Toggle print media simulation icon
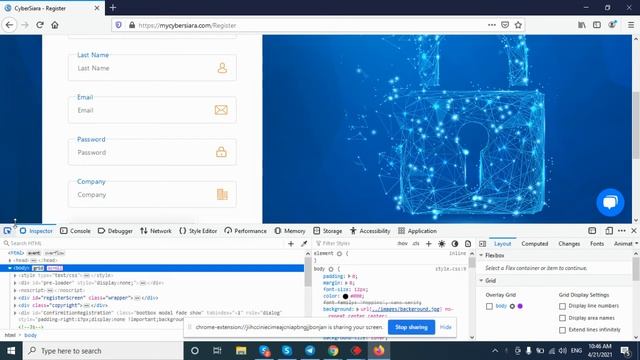This screenshot has height=360, width=640. click(x=468, y=244)
